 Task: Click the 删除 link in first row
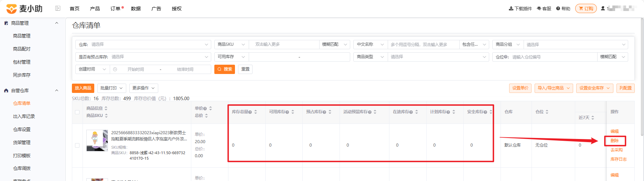(x=614, y=141)
